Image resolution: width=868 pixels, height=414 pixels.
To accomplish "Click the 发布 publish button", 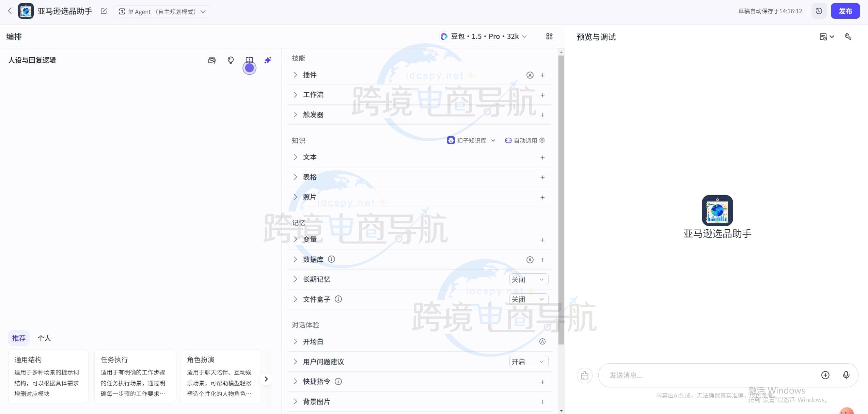I will pos(846,11).
